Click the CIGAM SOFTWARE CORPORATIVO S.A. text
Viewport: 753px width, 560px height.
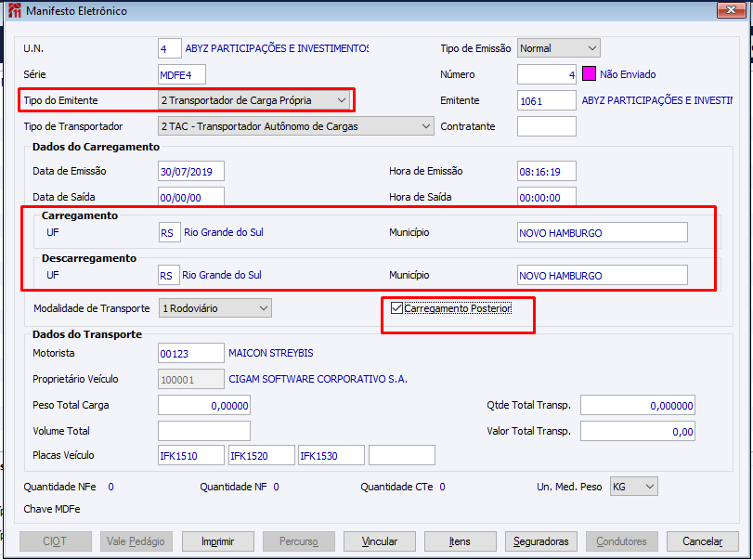318,379
